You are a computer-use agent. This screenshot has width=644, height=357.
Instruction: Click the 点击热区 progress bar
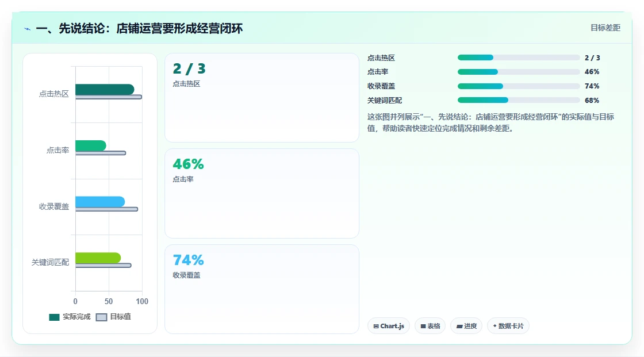click(518, 57)
